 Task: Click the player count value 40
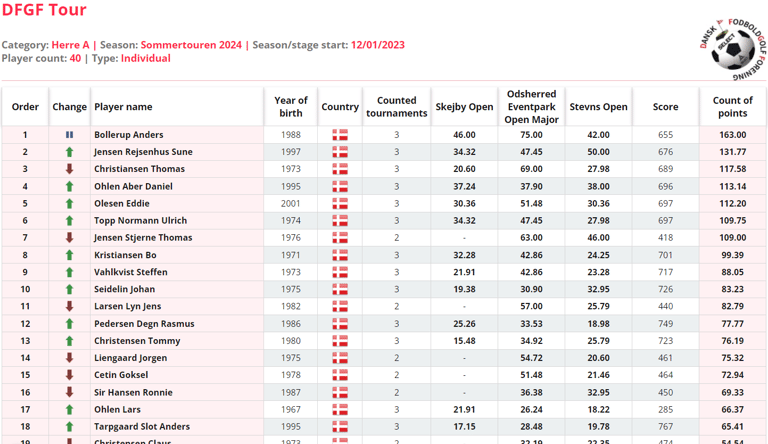(x=75, y=58)
